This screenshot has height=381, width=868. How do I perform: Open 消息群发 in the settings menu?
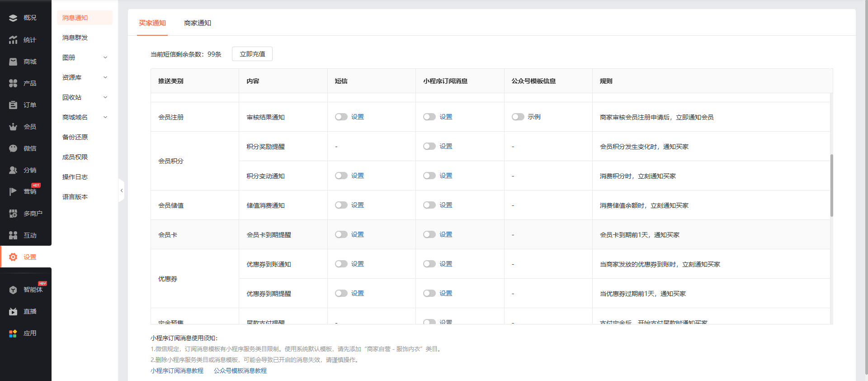pyautogui.click(x=75, y=38)
